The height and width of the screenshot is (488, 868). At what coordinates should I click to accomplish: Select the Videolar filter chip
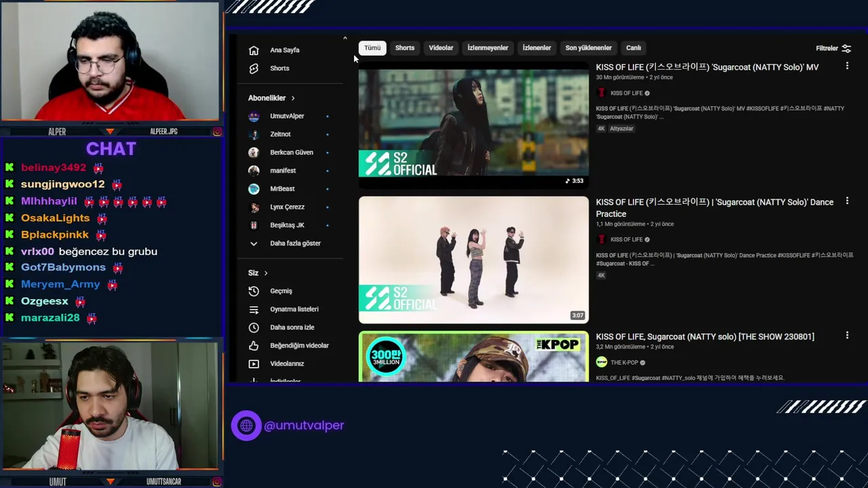(x=441, y=48)
